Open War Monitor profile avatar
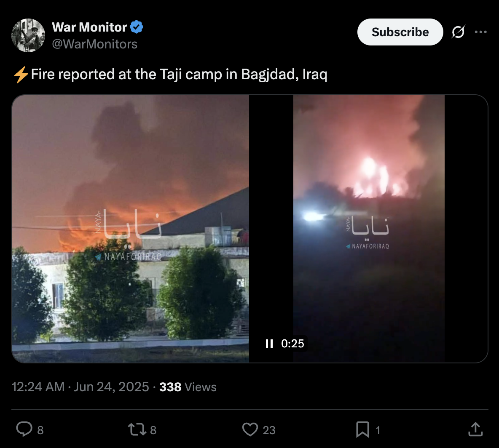 pyautogui.click(x=28, y=35)
